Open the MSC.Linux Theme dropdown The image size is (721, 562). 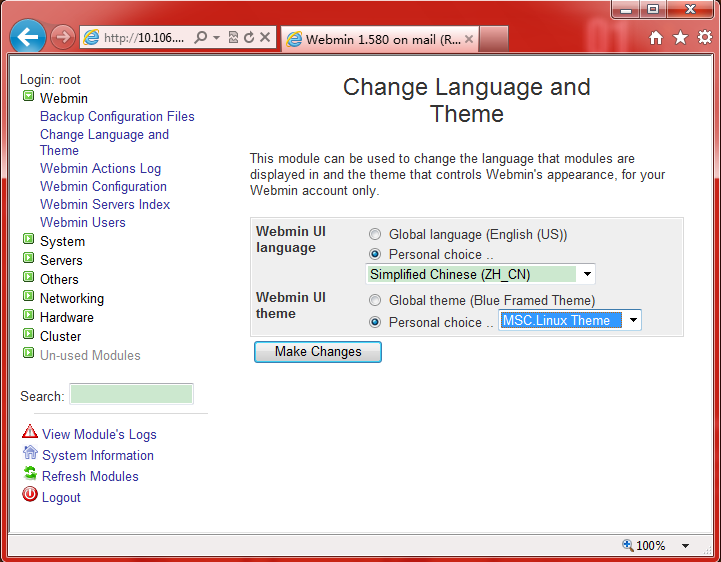pyautogui.click(x=570, y=320)
